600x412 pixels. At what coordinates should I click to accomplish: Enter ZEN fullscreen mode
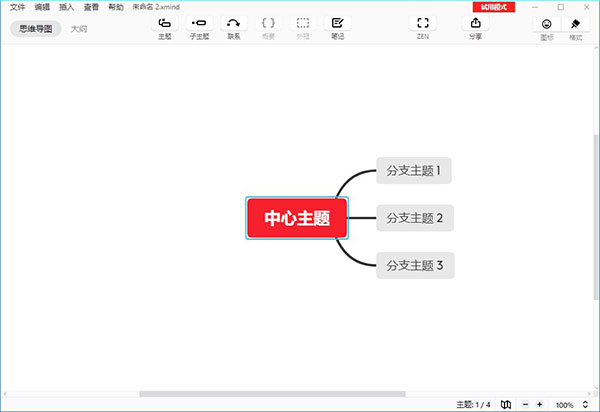[423, 23]
